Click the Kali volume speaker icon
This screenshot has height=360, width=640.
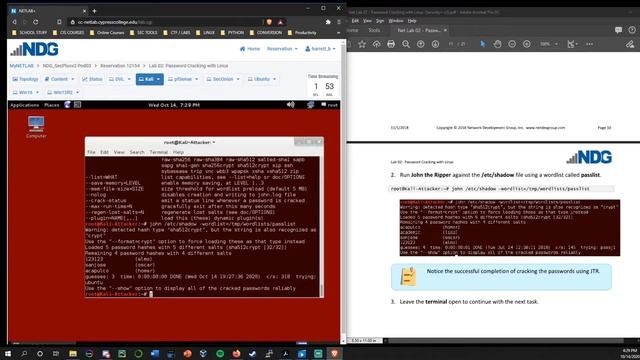(x=291, y=105)
